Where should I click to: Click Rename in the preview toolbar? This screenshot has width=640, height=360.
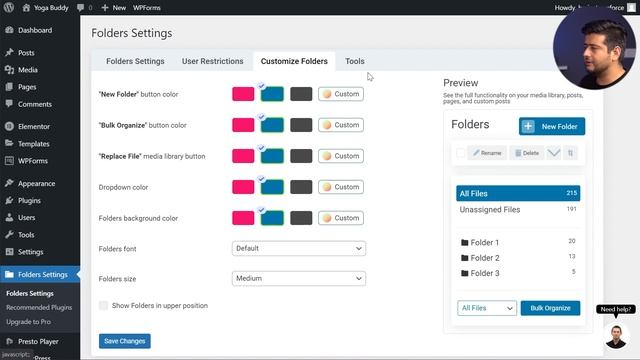(487, 153)
